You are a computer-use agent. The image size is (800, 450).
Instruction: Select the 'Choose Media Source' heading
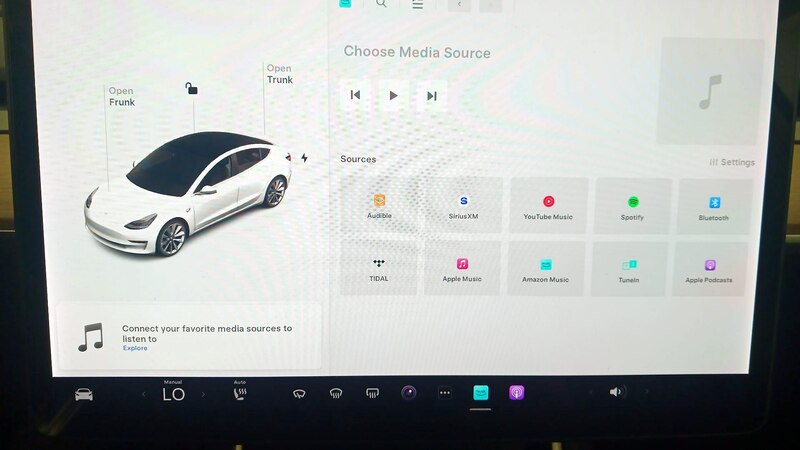(417, 52)
